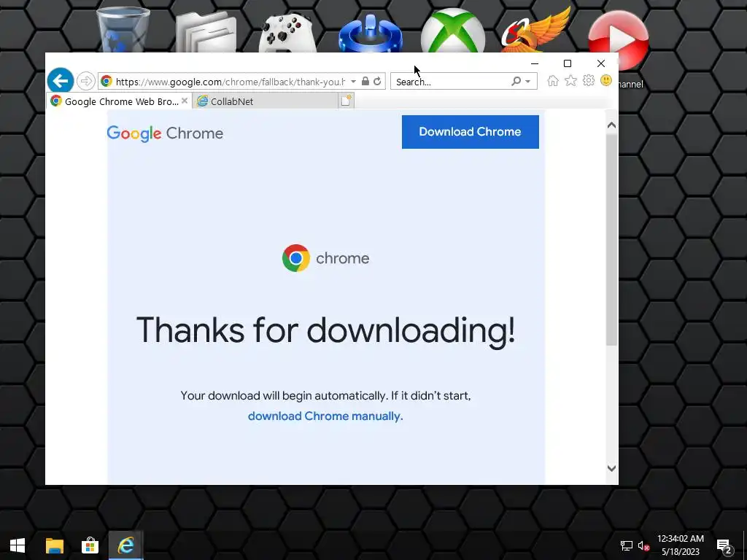Click into the Search... box
This screenshot has width=747, height=560.
pyautogui.click(x=450, y=82)
